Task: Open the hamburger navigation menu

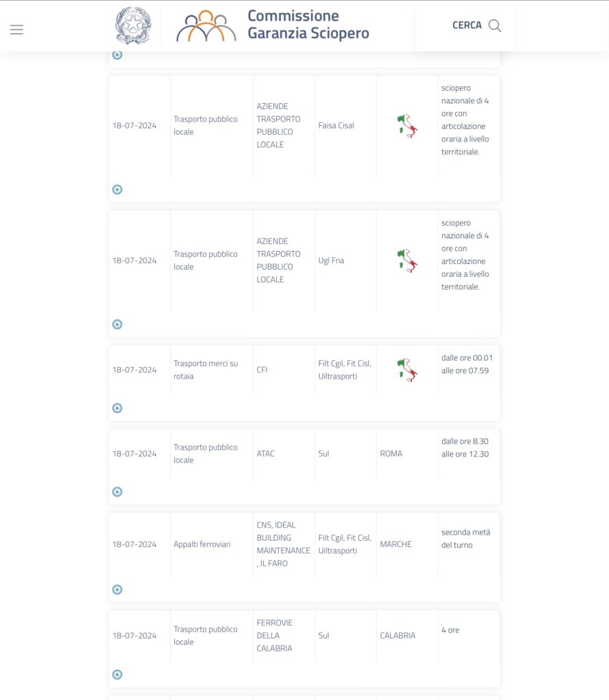Action: (x=16, y=30)
